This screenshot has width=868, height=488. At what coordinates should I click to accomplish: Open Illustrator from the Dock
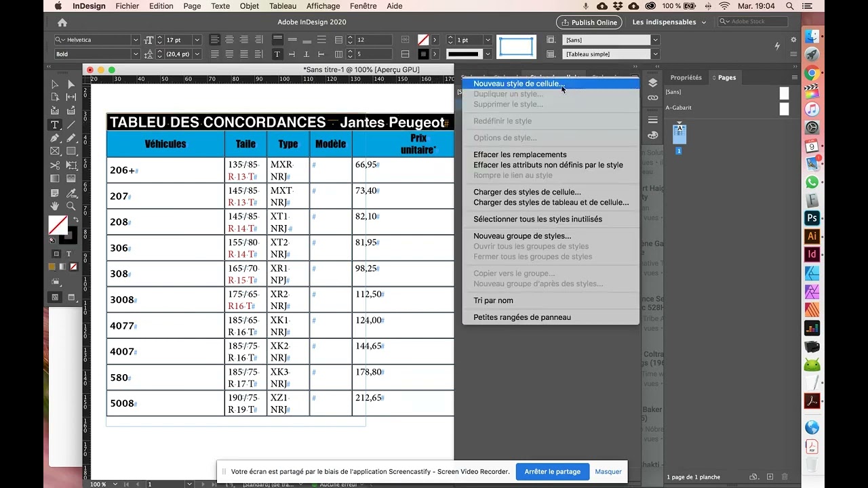(812, 237)
